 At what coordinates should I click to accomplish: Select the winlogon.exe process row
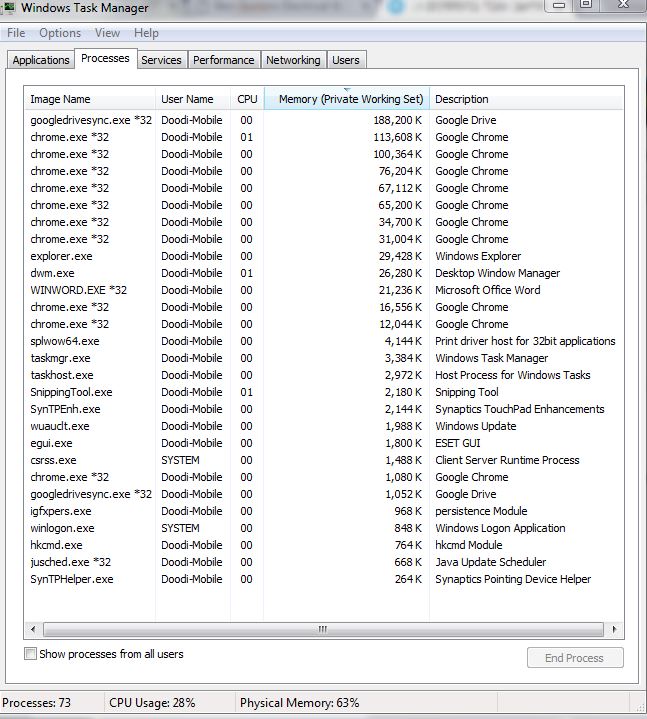[x=323, y=528]
